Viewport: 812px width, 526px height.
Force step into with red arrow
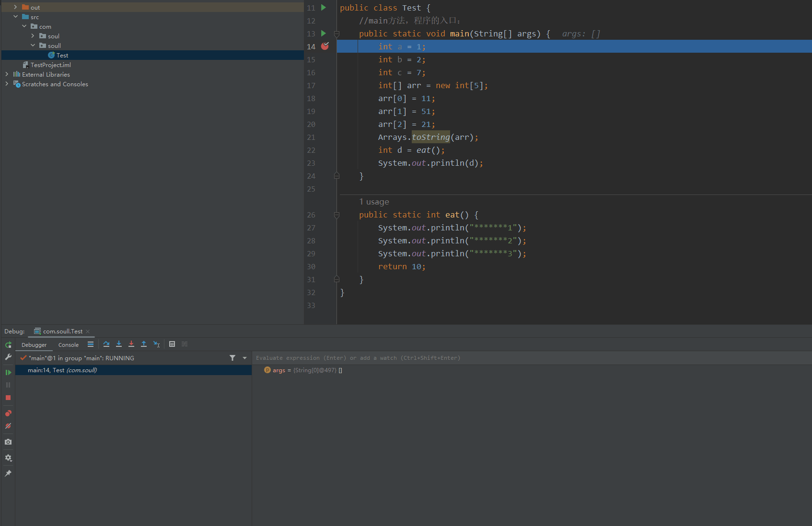click(131, 344)
